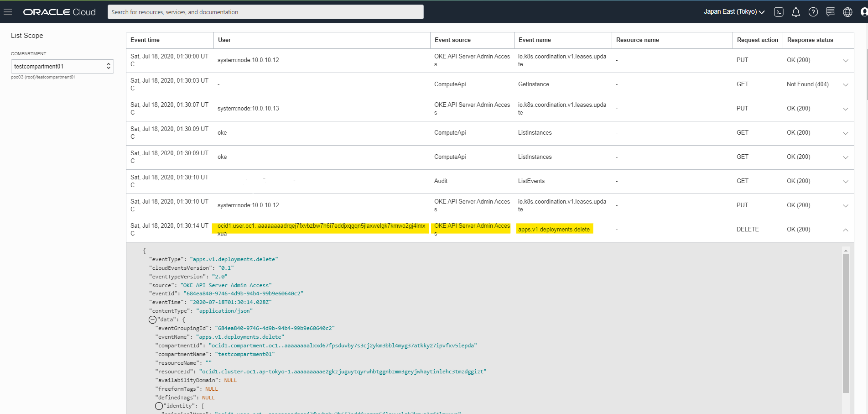
Task: Collapse the apps.v1.deployments.delete event row
Action: coord(846,230)
